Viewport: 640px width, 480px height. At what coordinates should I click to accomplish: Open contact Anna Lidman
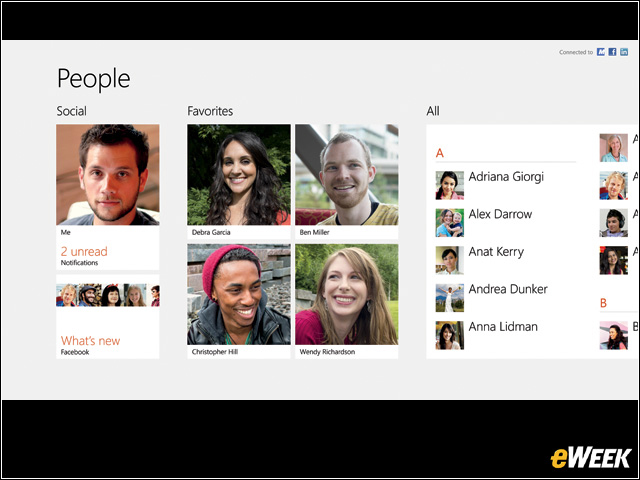[x=506, y=336]
